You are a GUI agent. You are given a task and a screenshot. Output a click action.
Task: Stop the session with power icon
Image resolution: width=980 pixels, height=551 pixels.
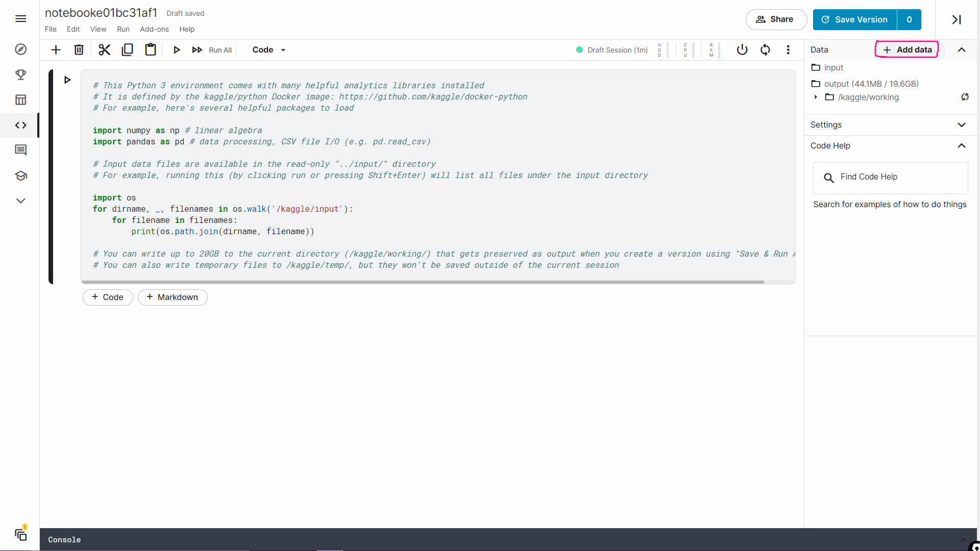pyautogui.click(x=742, y=49)
